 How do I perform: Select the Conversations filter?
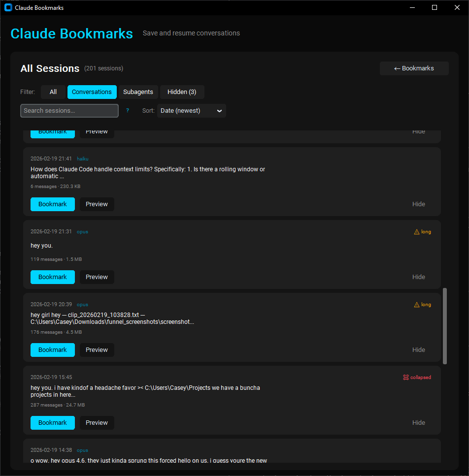point(92,92)
